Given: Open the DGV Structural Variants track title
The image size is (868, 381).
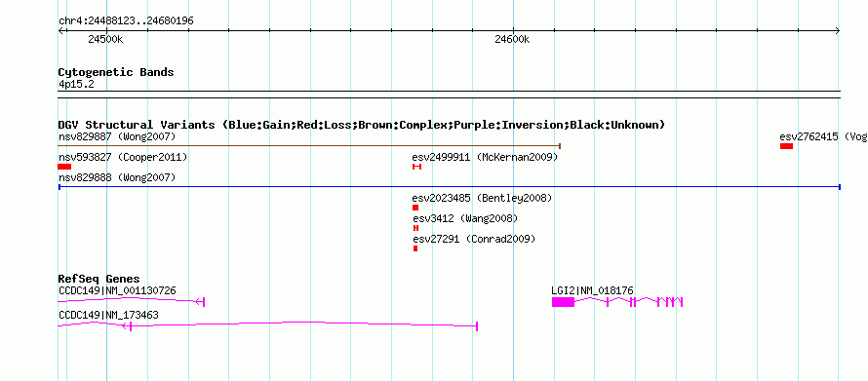Looking at the screenshot, I should (x=362, y=125).
